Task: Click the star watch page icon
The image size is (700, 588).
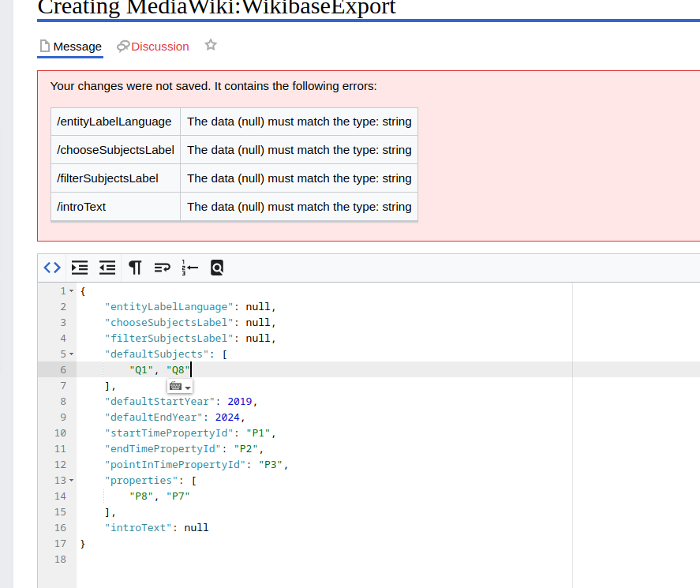Action: click(x=211, y=45)
